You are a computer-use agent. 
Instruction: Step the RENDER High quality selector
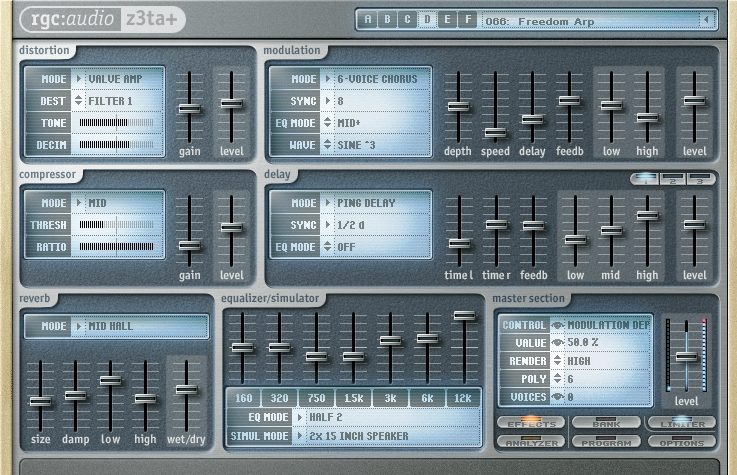click(x=557, y=361)
